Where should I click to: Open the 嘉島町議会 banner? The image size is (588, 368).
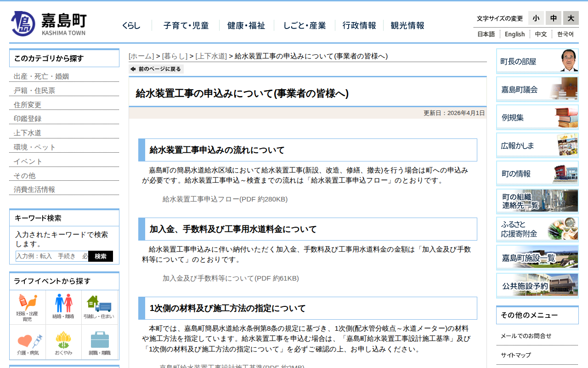pyautogui.click(x=537, y=89)
